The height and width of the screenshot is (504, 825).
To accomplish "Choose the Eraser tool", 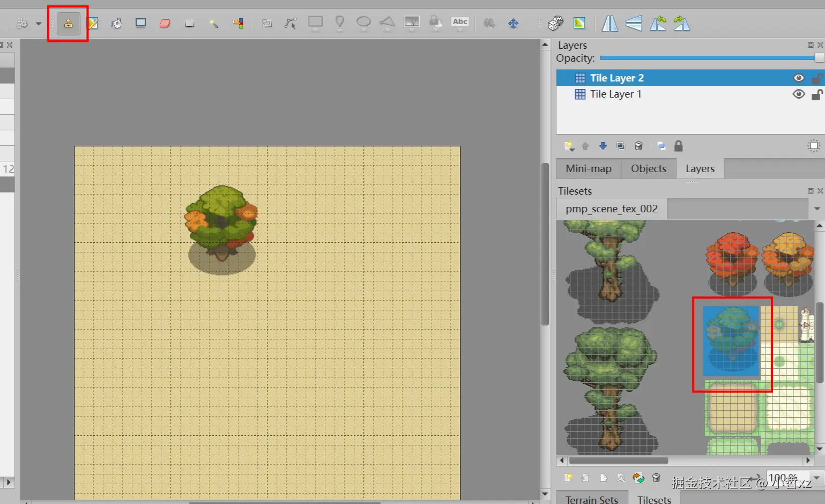I will tap(165, 24).
